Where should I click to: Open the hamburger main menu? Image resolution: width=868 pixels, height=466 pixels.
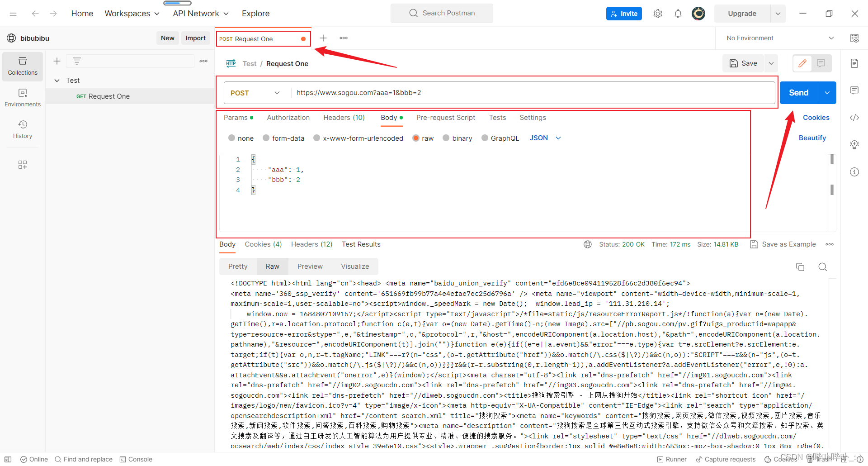pos(13,14)
